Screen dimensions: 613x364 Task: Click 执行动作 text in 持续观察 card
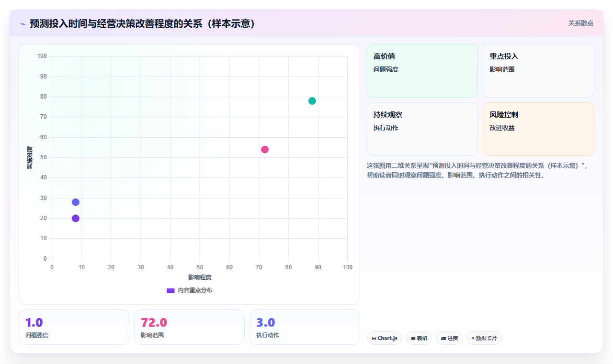[386, 128]
